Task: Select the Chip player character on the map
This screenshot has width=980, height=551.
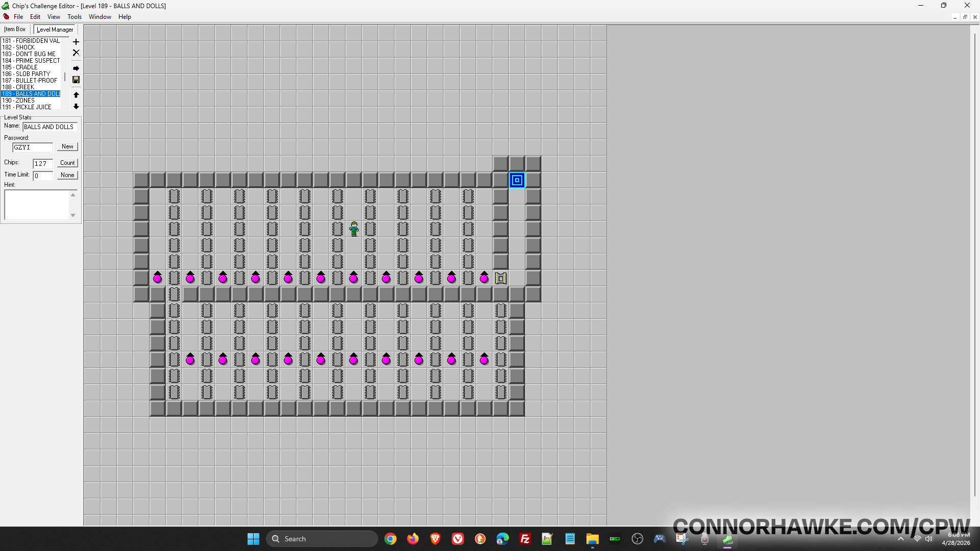Action: tap(354, 229)
